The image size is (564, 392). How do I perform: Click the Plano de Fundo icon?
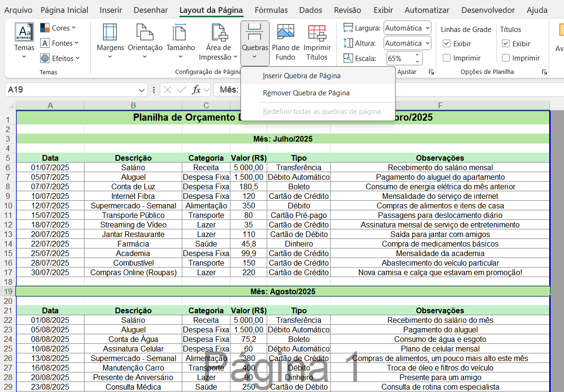coord(285,33)
